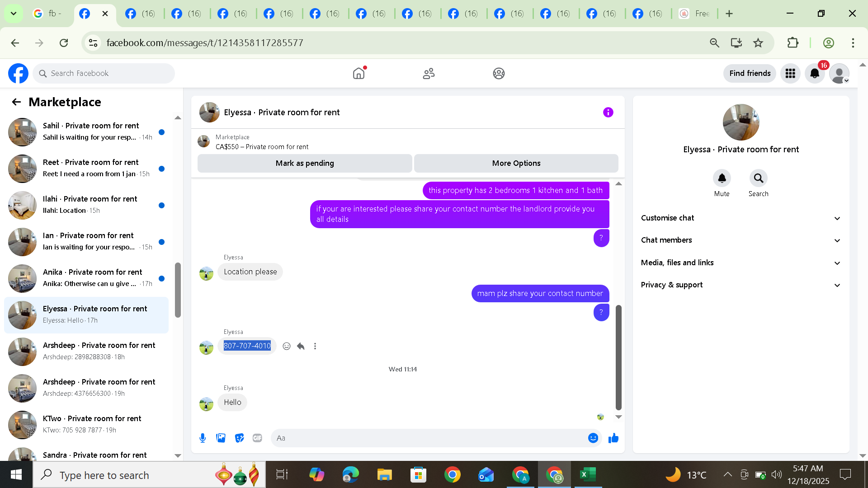Go back using the Marketplace arrow

pyautogui.click(x=16, y=102)
